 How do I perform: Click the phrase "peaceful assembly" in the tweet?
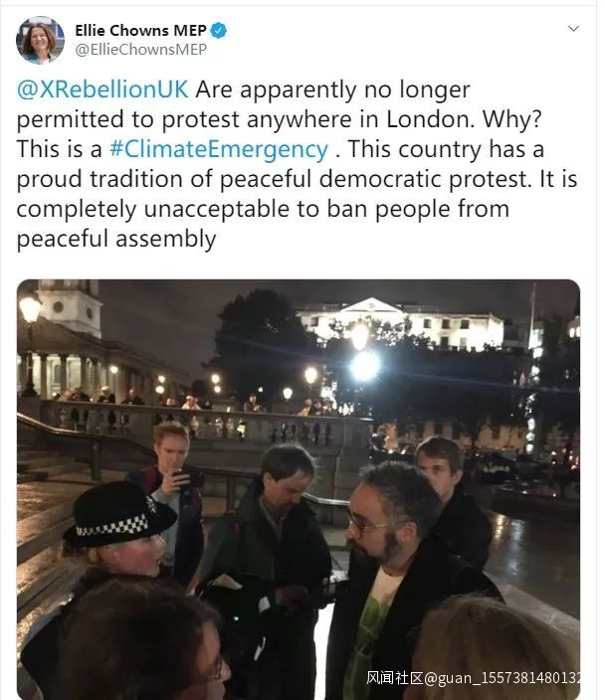click(x=116, y=239)
